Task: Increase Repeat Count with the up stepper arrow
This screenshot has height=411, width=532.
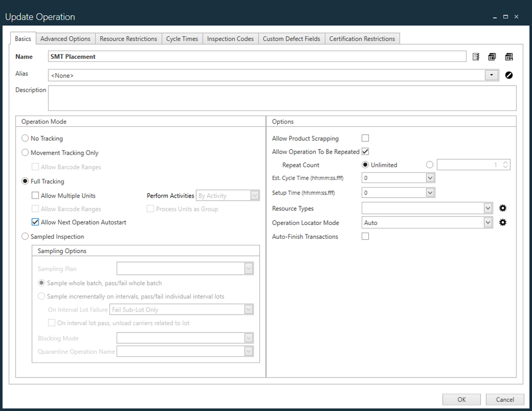Action: (505, 162)
